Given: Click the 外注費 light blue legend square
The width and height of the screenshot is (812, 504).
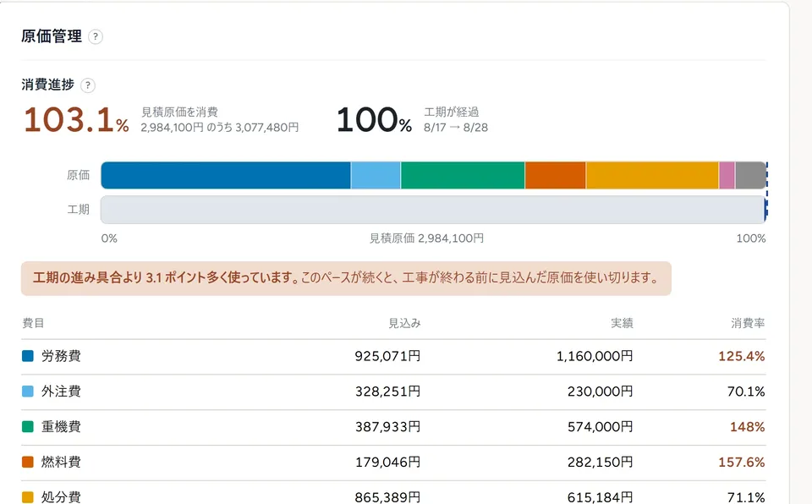Looking at the screenshot, I should coord(27,391).
